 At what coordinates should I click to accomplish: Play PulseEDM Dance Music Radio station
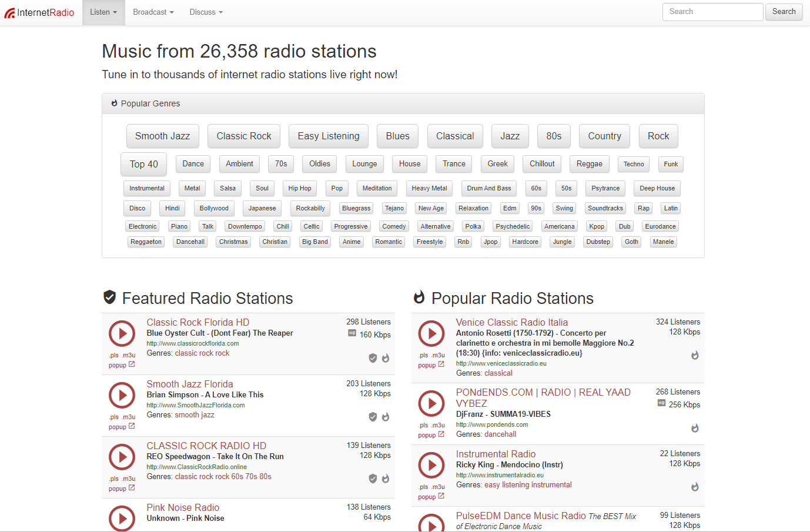(431, 523)
